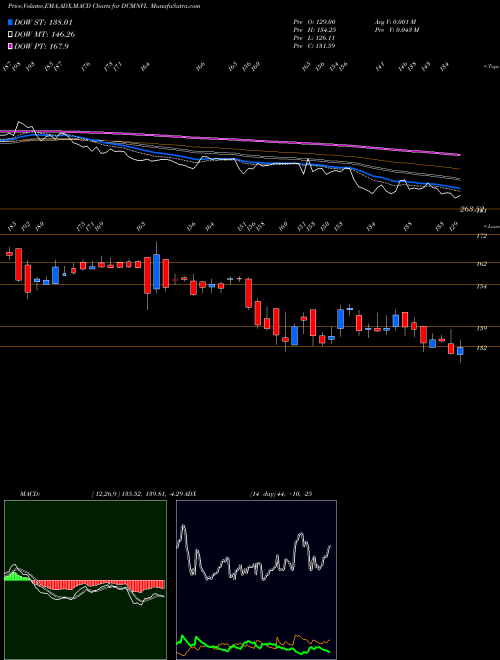Click the 'Pre L: 126.11' value
Viewport: 500px width, 660px height.
pos(314,38)
